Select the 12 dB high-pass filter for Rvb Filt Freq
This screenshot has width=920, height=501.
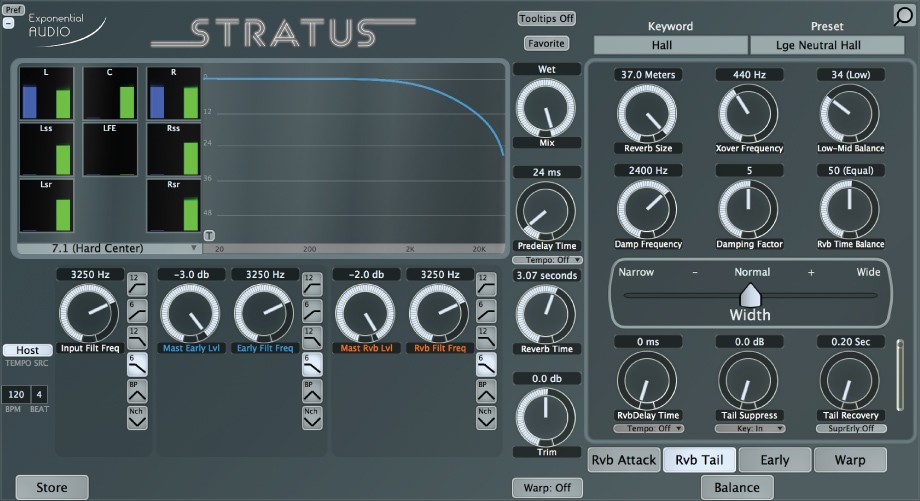486,285
